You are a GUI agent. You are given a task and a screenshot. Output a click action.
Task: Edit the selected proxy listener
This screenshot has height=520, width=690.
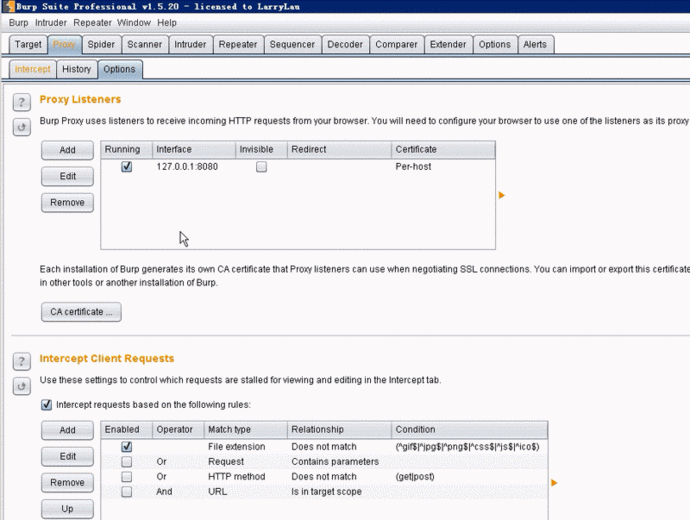click(67, 176)
